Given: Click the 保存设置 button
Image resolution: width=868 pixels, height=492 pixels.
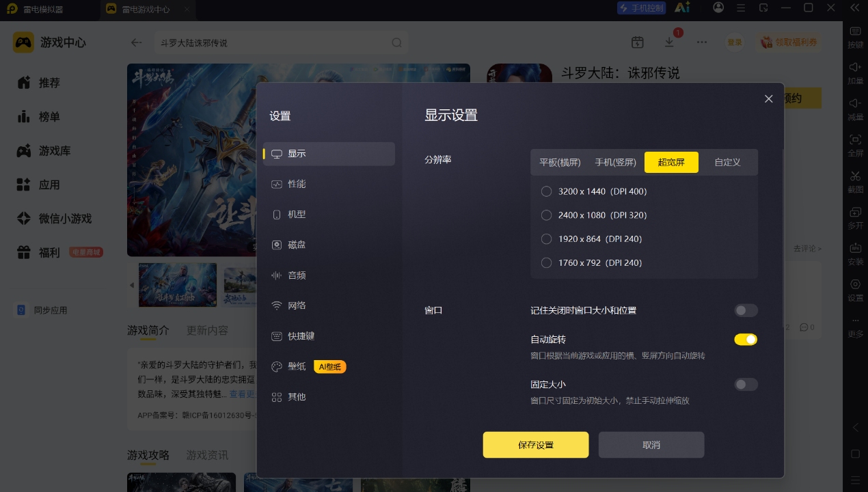Looking at the screenshot, I should [x=536, y=445].
